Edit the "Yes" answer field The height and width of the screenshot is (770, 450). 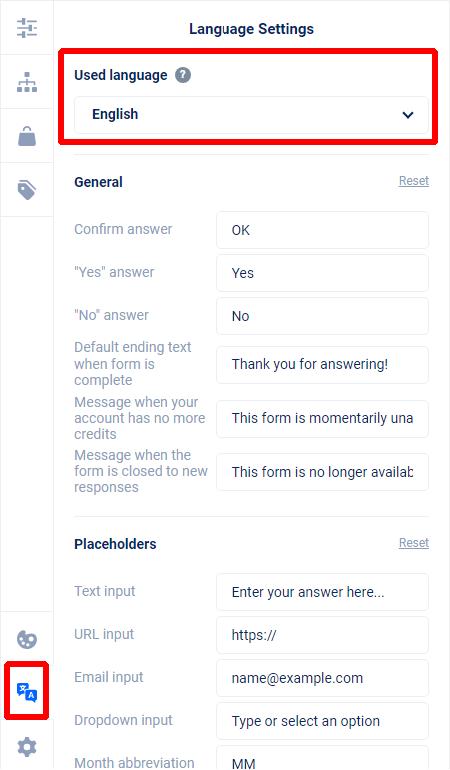(322, 273)
